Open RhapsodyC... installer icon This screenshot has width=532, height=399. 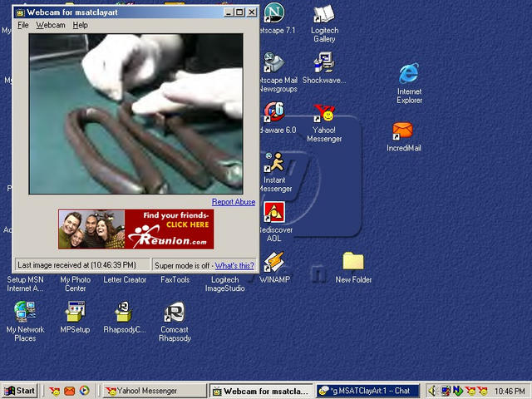[125, 311]
